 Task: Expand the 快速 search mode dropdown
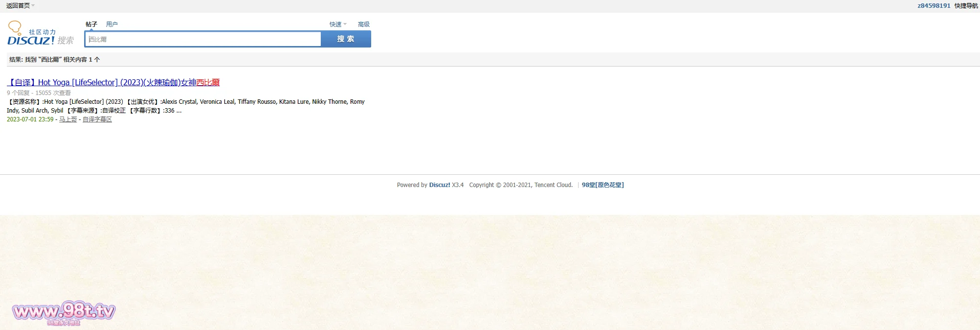335,24
